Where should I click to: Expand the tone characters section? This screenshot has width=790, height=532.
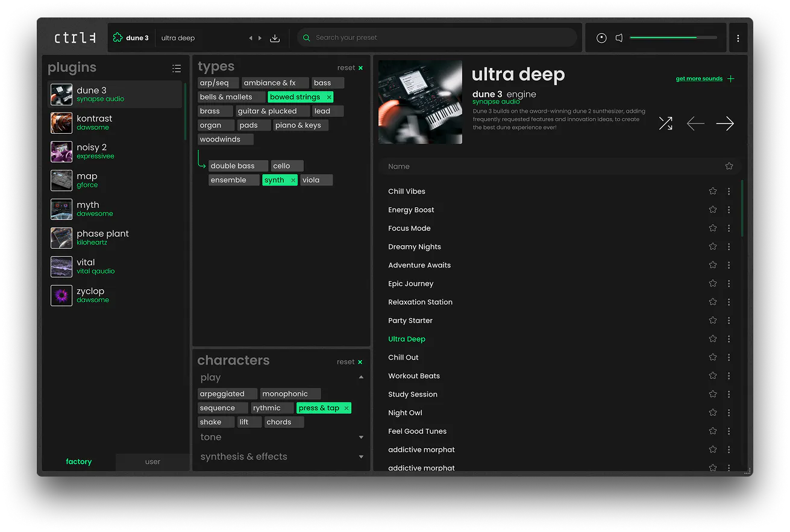coord(361,437)
